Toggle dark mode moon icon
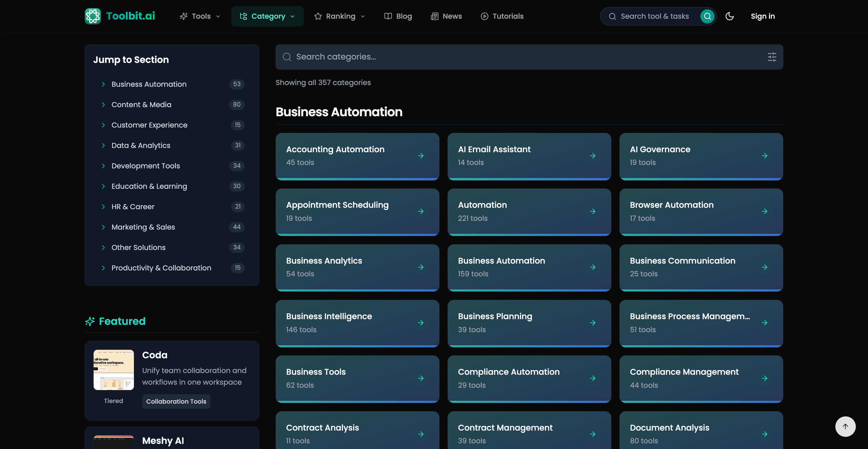 click(730, 16)
